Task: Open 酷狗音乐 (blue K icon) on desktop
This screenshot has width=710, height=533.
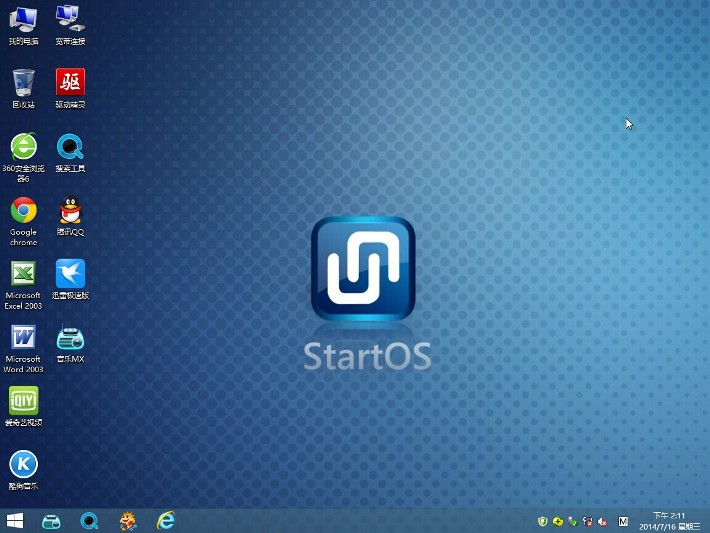Action: (x=23, y=470)
